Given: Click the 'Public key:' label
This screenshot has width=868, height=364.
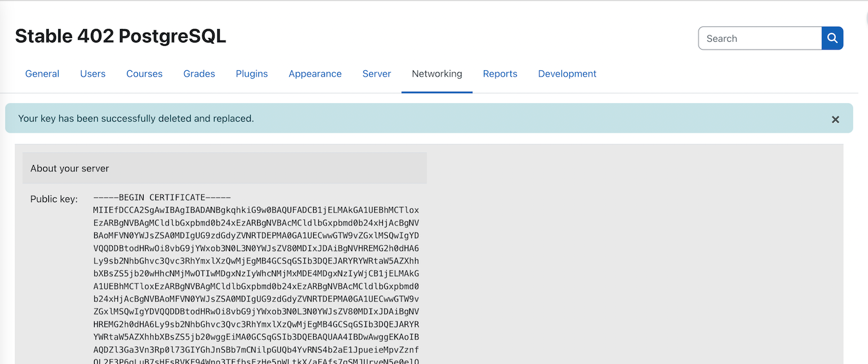Looking at the screenshot, I should point(54,199).
